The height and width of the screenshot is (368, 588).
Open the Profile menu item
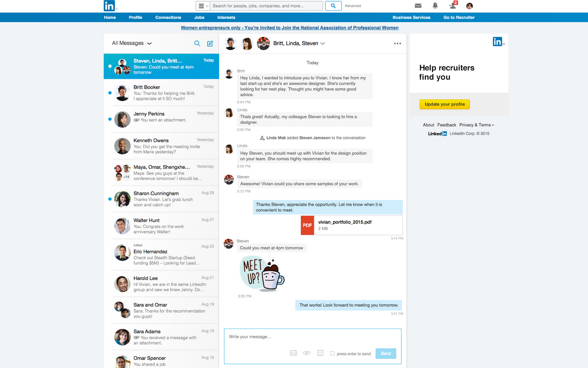click(x=135, y=17)
